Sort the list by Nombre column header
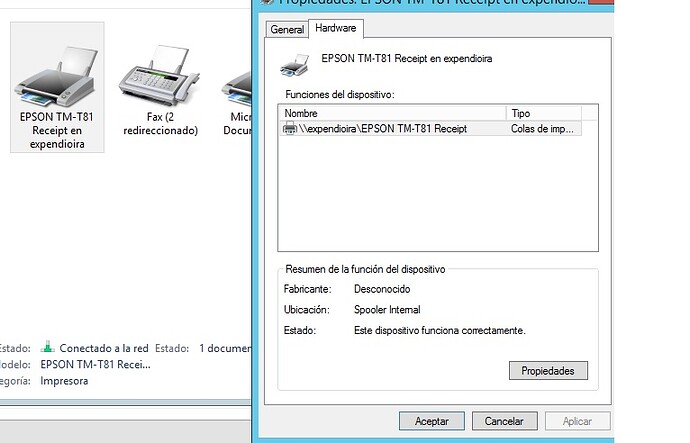 pyautogui.click(x=393, y=113)
